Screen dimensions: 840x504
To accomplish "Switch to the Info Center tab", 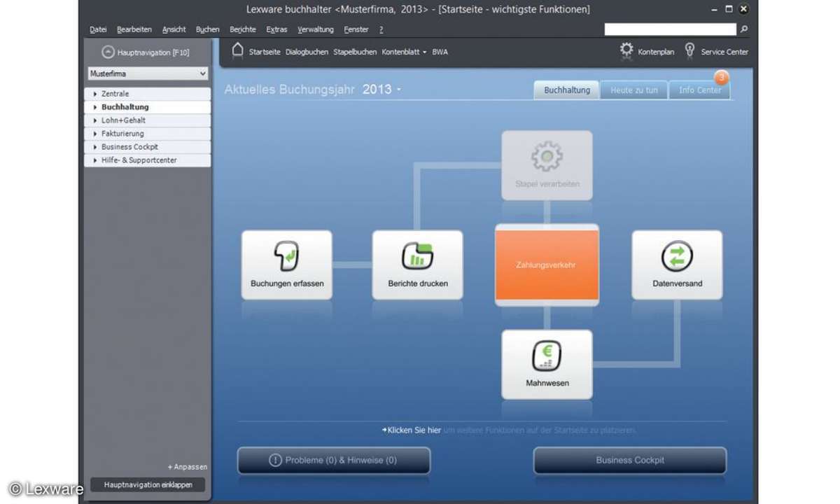I will tap(700, 90).
